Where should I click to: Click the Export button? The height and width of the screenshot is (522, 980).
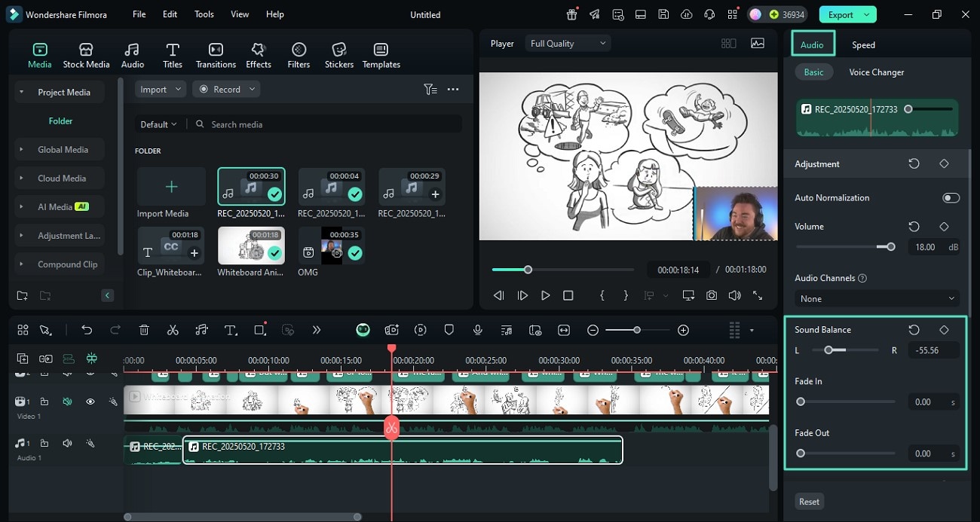(848, 14)
